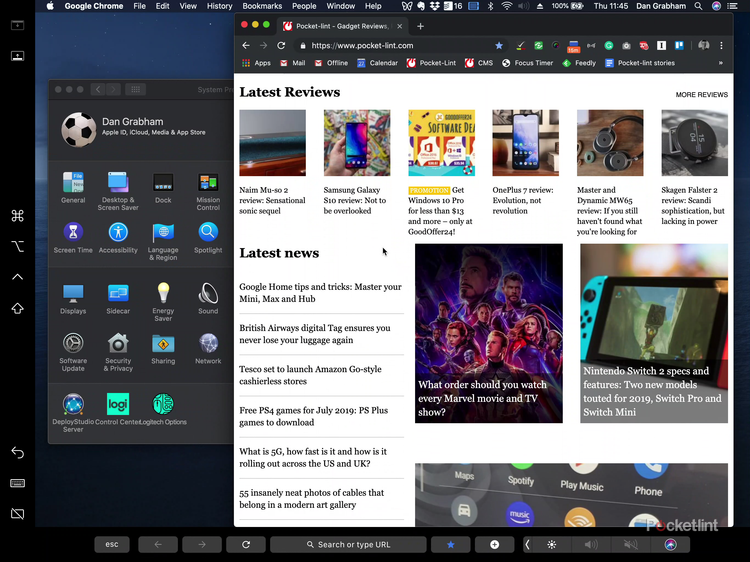This screenshot has width=750, height=562.
Task: Show the keyboard from Sidecar sidebar
Action: coord(18,483)
